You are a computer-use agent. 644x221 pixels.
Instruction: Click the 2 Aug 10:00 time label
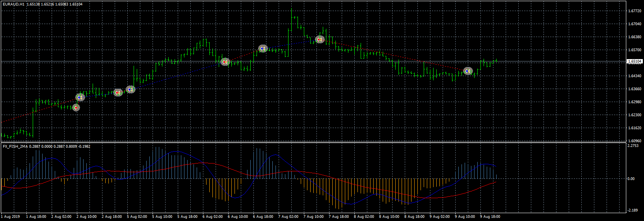click(x=87, y=217)
